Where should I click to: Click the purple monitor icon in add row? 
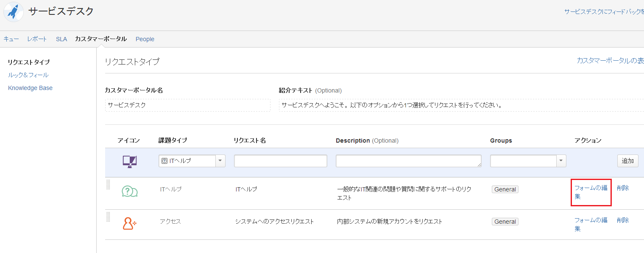click(x=129, y=161)
